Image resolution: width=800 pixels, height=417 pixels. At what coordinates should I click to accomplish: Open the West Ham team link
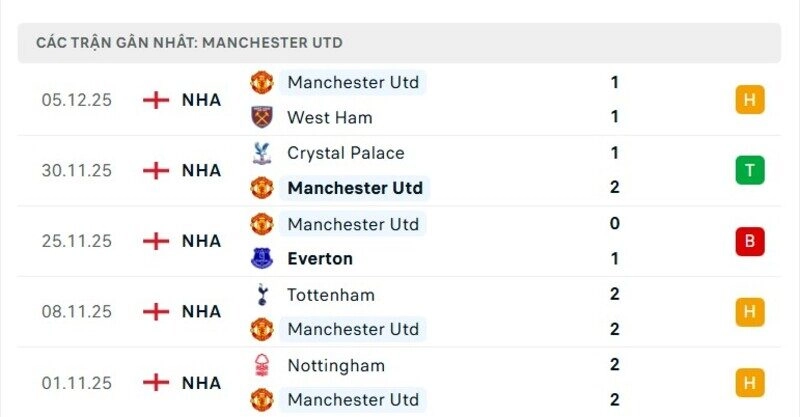[x=329, y=117]
